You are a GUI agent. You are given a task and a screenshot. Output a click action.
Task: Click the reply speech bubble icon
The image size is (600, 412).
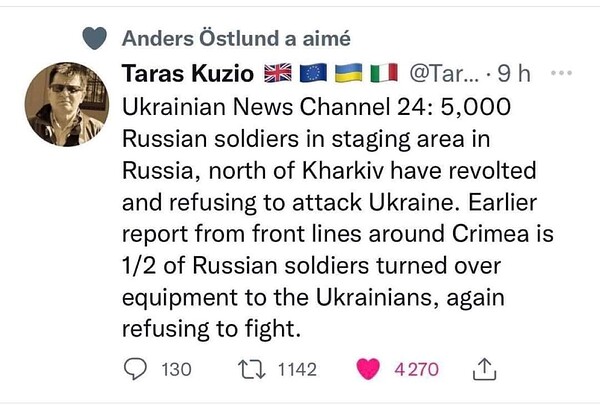click(x=136, y=369)
